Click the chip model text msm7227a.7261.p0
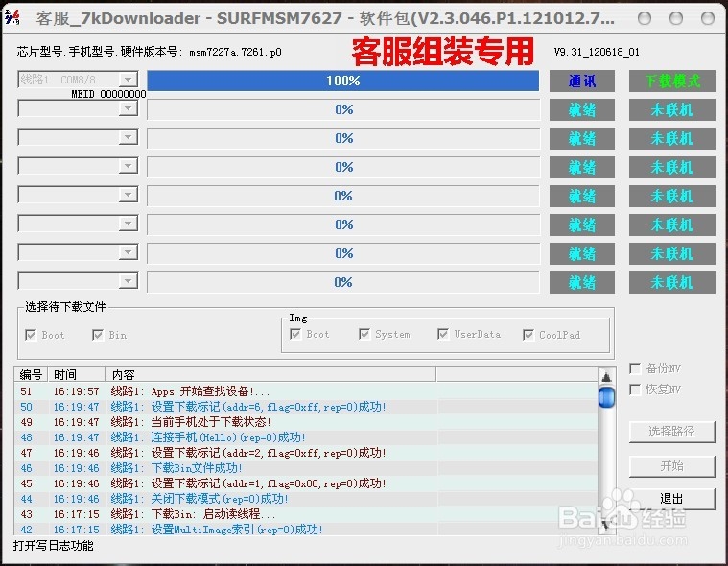 tap(235, 52)
